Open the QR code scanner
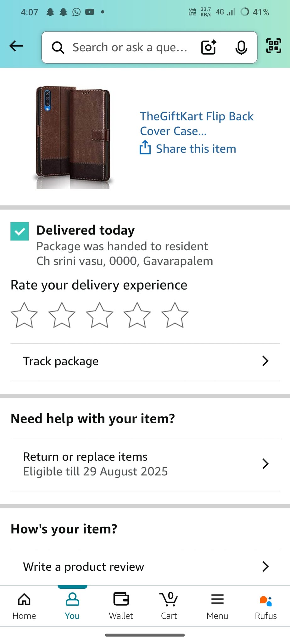Screen dimensions: 290x644 point(273,46)
